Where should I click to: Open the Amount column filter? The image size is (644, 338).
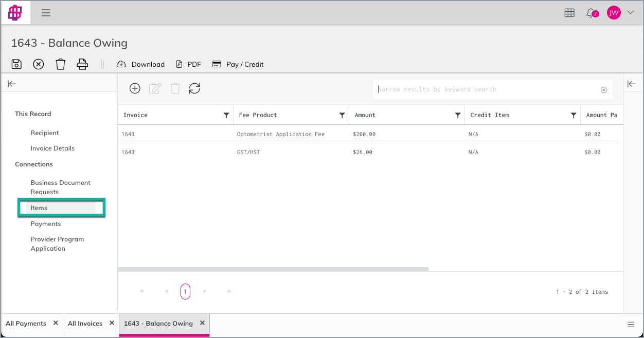point(458,116)
